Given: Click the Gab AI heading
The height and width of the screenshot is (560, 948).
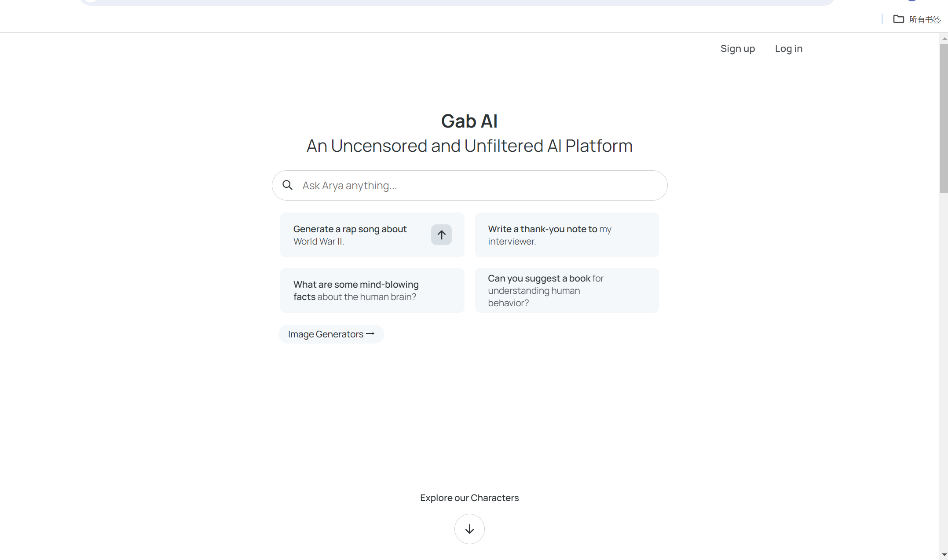Looking at the screenshot, I should click(x=469, y=121).
